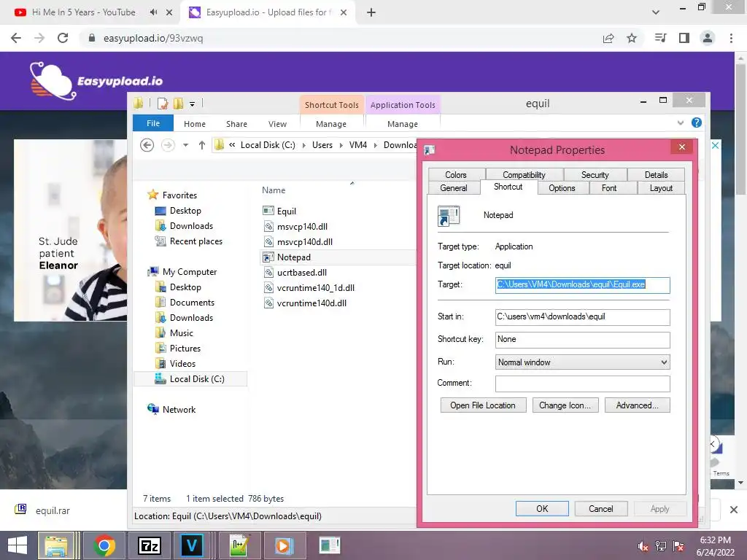This screenshot has height=560, width=747.
Task: Open quick access toolbar customize dropdown
Action: coord(192,104)
